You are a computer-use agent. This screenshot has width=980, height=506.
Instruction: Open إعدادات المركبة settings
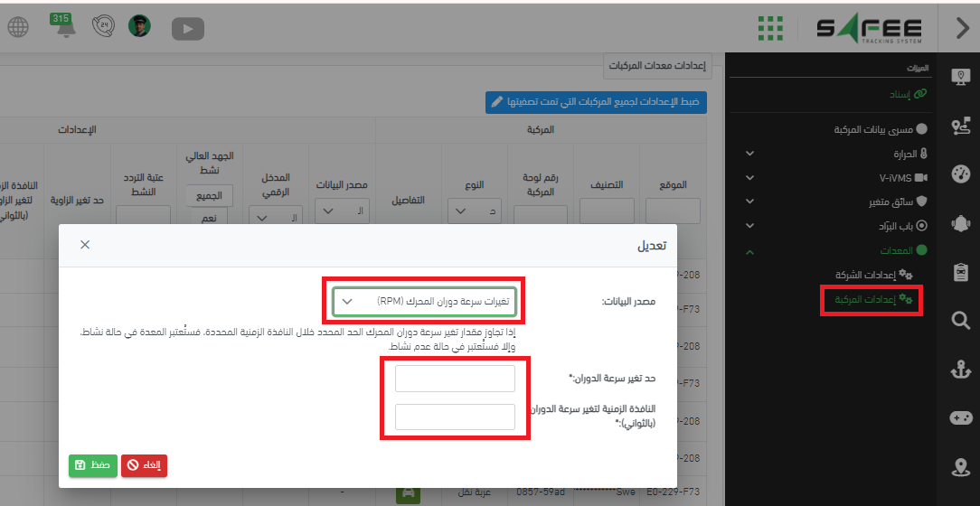tap(873, 300)
